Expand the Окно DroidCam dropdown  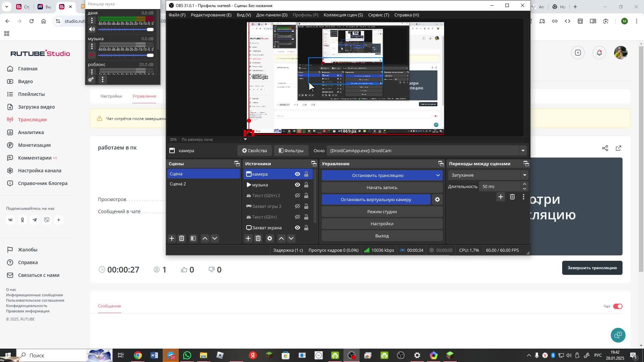tap(523, 150)
